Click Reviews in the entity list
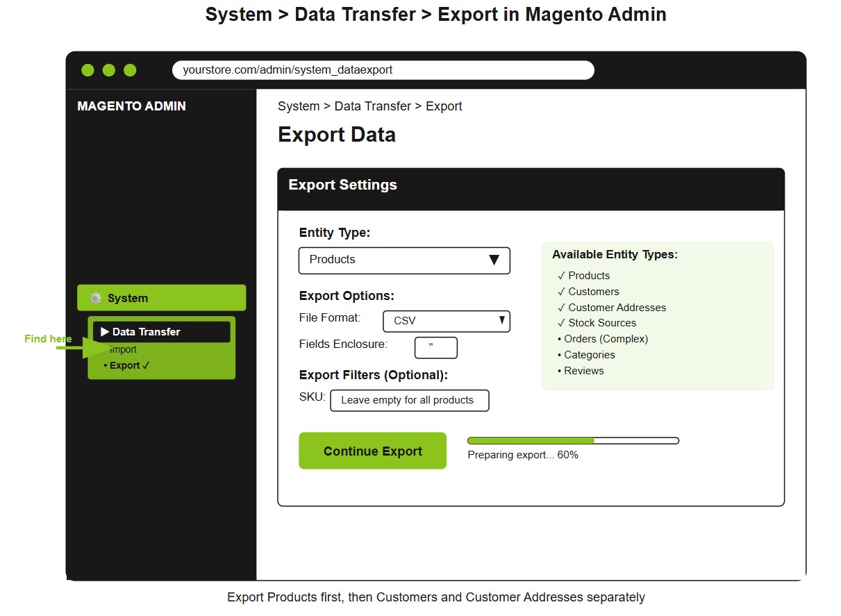Image resolution: width=841 pixels, height=616 pixels. click(x=581, y=371)
